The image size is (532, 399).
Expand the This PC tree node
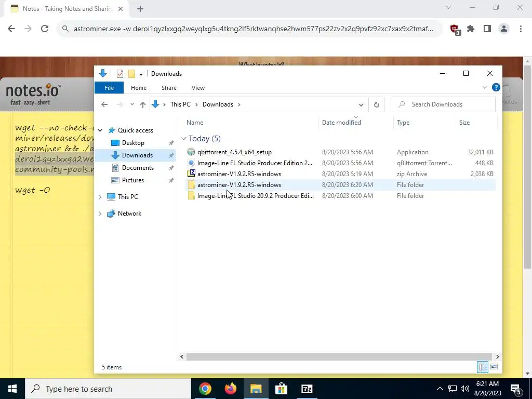(x=100, y=197)
